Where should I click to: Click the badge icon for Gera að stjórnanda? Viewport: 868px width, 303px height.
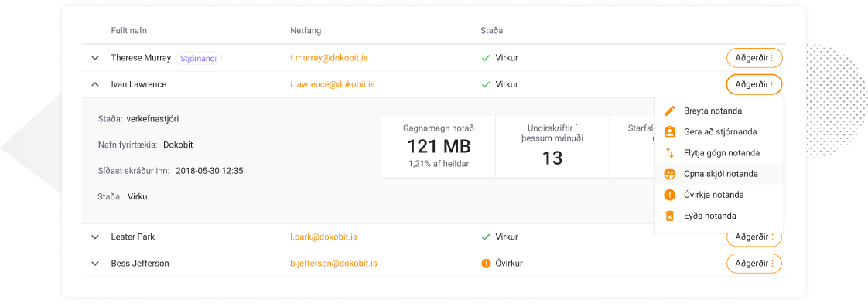point(669,131)
